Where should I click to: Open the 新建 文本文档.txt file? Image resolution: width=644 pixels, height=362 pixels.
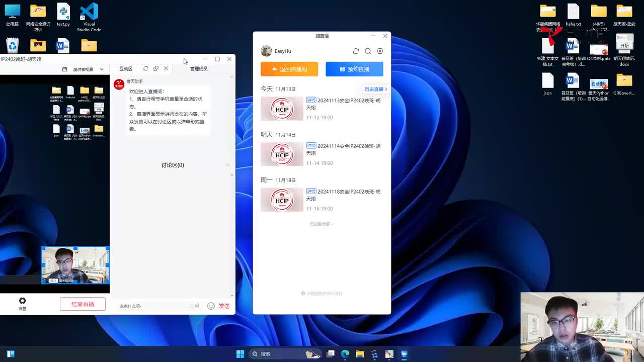(x=547, y=53)
